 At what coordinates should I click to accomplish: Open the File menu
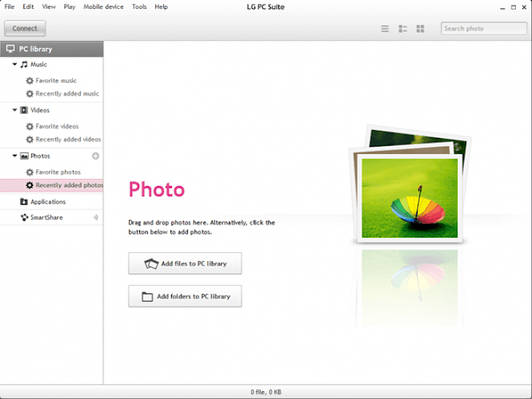(x=9, y=7)
